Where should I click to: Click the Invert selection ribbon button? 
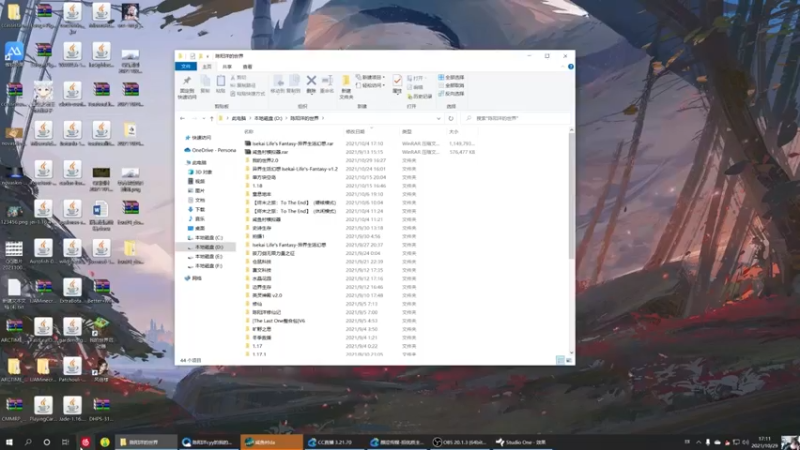pos(452,93)
